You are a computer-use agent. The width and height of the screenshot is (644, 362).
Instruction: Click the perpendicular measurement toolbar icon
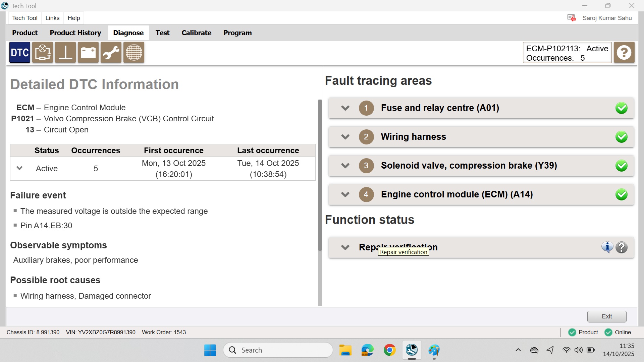(x=65, y=53)
